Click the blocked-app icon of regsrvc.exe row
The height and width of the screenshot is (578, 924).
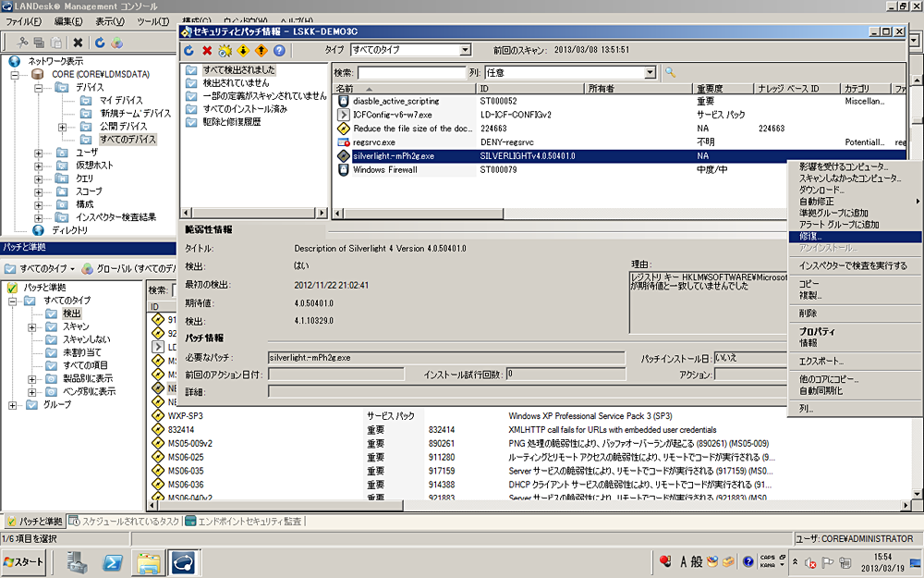tap(343, 142)
